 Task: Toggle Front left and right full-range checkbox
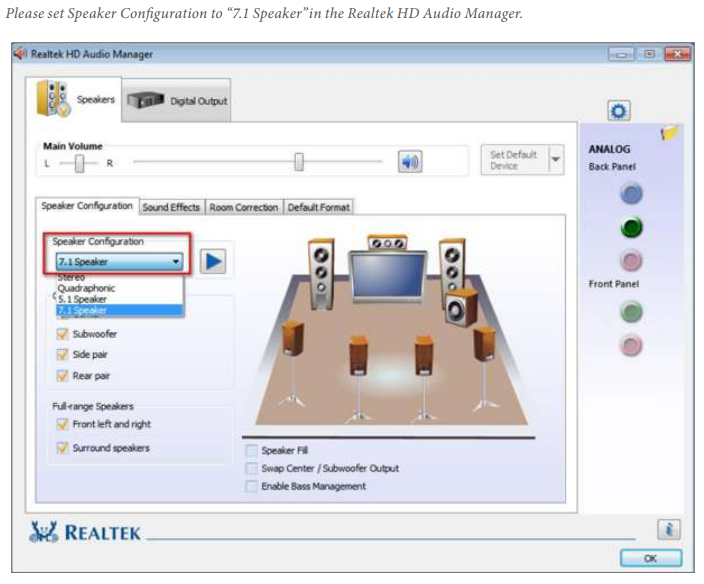[x=62, y=424]
